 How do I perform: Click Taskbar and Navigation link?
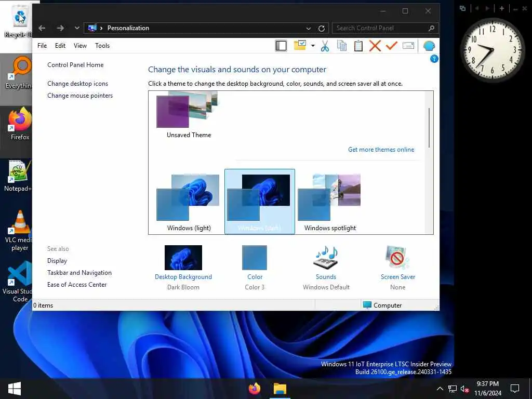(x=79, y=273)
